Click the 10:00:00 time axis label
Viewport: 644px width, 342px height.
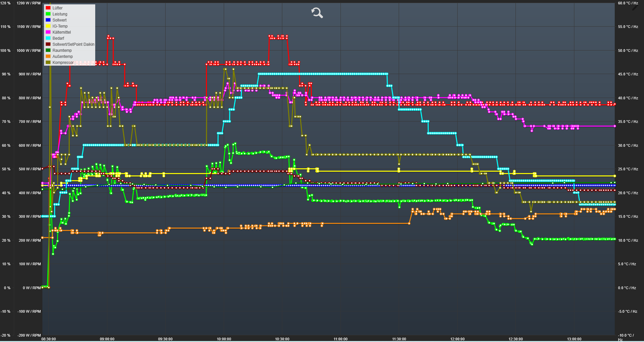pyautogui.click(x=224, y=339)
